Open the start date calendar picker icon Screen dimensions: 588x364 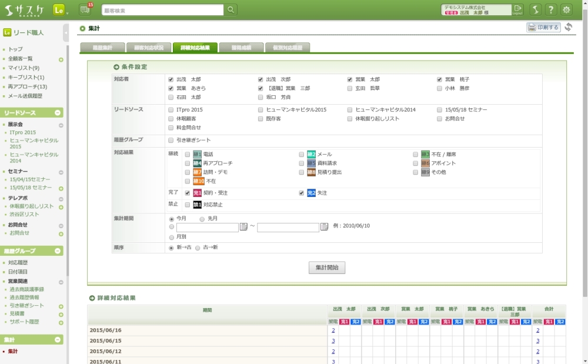(x=243, y=227)
